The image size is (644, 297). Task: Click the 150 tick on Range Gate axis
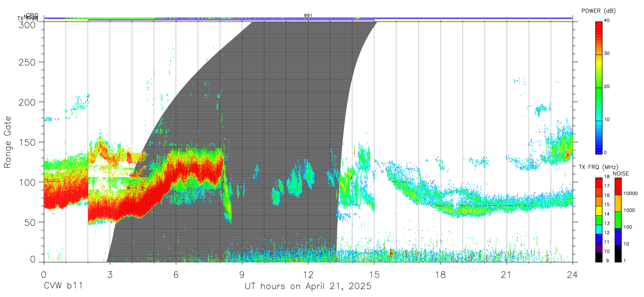(x=28, y=142)
